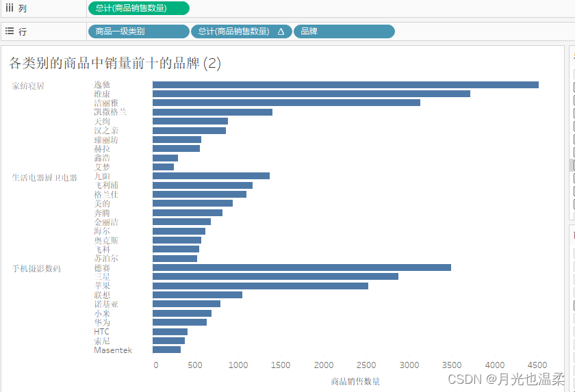Click the 小米 brand label
Image resolution: width=575 pixels, height=392 pixels.
tap(102, 313)
